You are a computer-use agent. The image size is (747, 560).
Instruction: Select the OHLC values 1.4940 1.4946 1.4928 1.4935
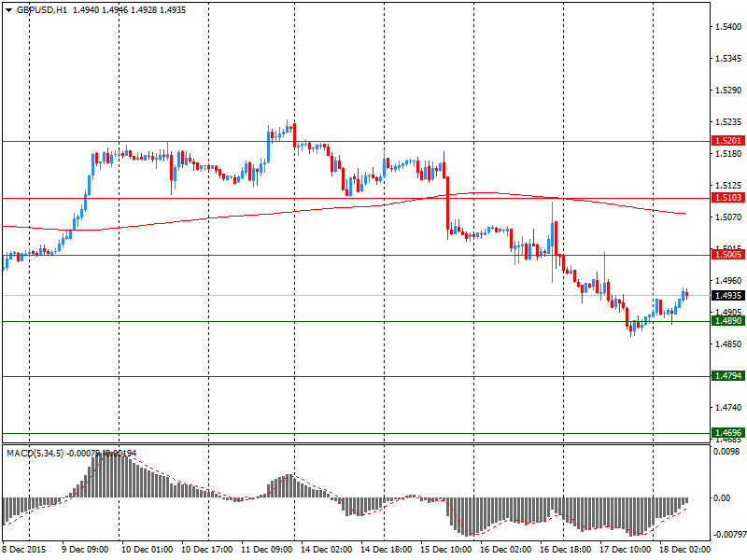click(x=129, y=10)
